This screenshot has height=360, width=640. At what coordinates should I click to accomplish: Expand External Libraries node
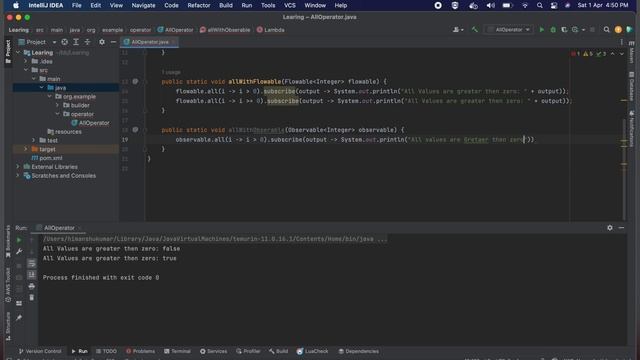coord(18,167)
